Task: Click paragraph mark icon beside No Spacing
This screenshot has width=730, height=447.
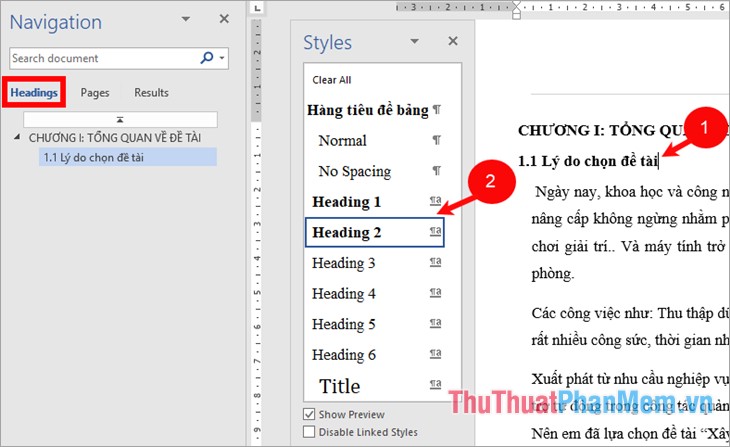Action: pyautogui.click(x=437, y=170)
